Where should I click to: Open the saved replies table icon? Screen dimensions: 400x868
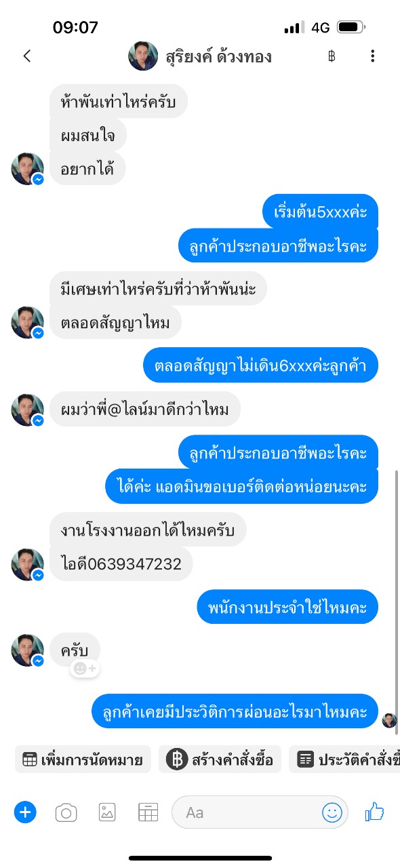(x=148, y=812)
